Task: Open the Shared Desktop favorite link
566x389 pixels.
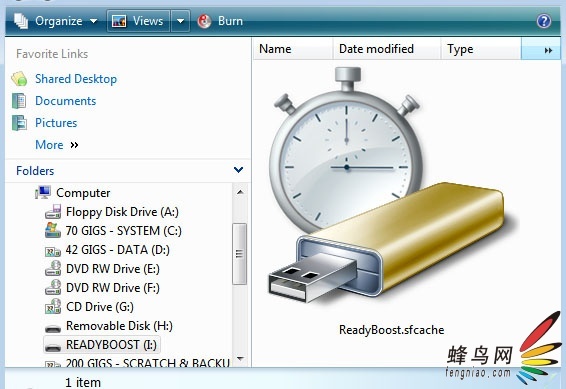Action: pyautogui.click(x=76, y=79)
